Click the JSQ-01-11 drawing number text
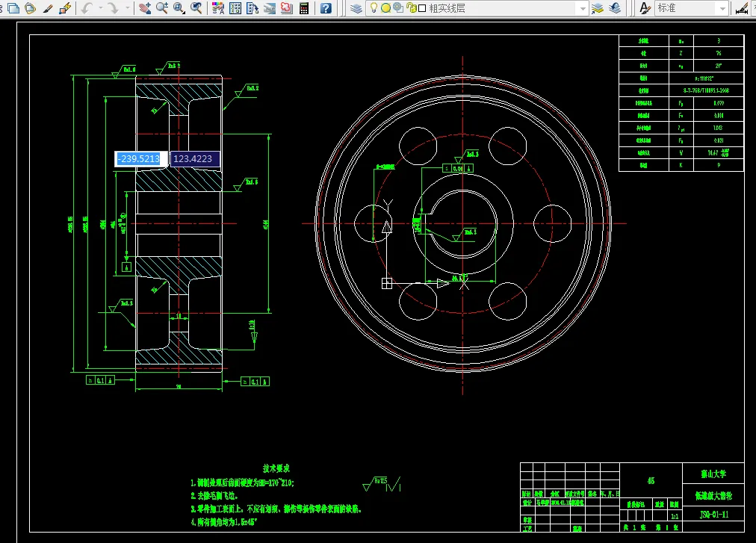 pyautogui.click(x=714, y=515)
